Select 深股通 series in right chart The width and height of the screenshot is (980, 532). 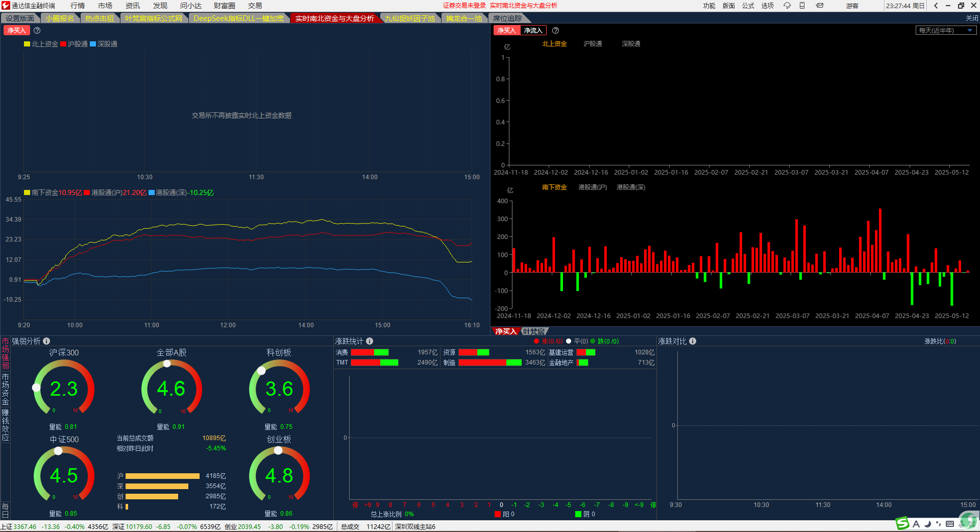pyautogui.click(x=631, y=44)
